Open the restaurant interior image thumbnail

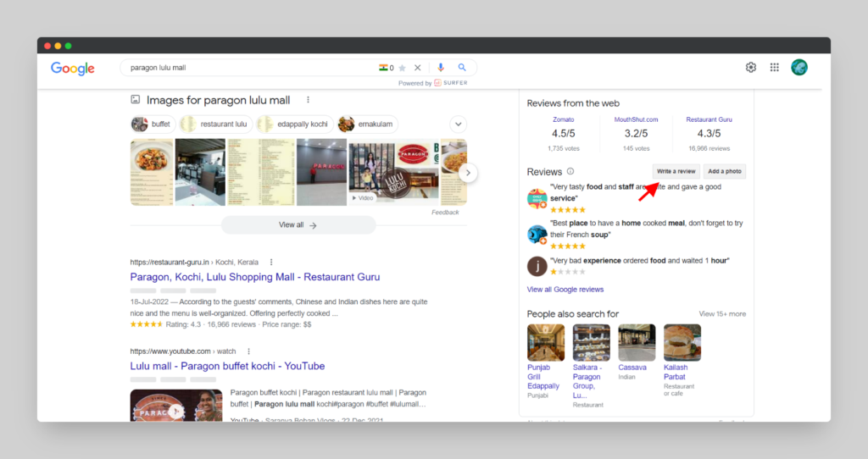tap(200, 172)
